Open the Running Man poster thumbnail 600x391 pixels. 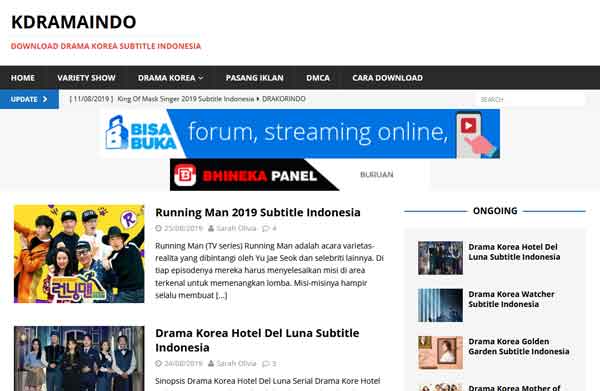[x=79, y=254]
